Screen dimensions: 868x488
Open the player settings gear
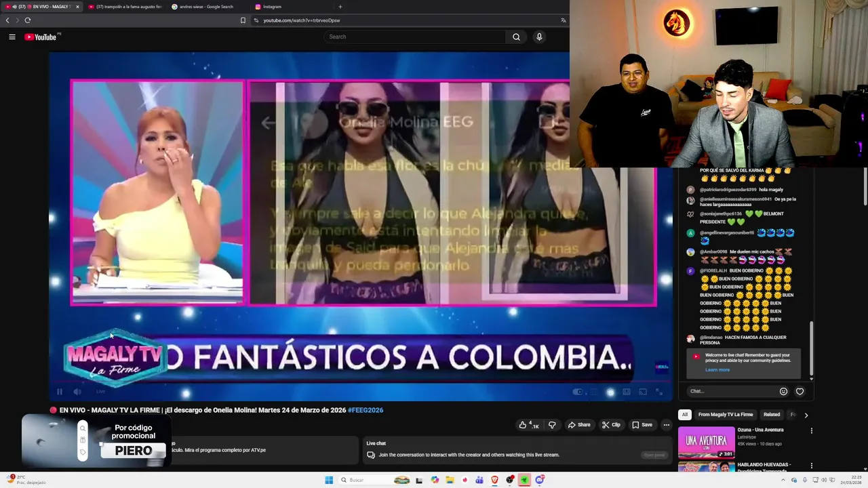click(610, 392)
